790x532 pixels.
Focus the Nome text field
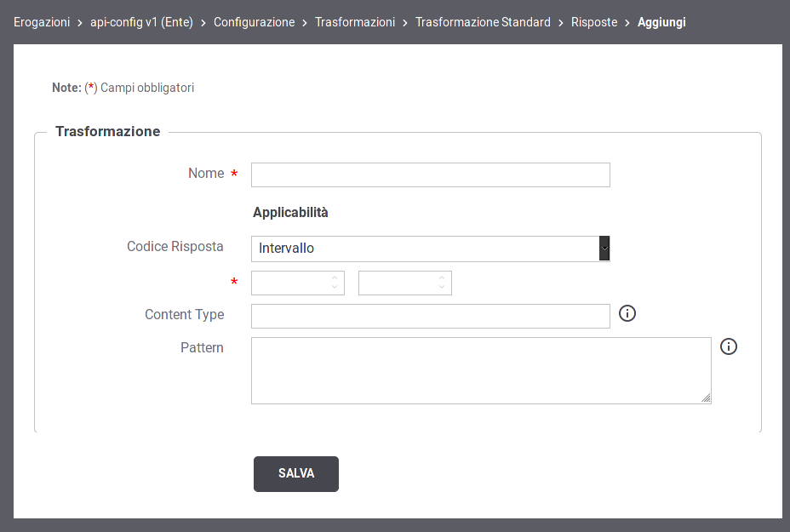coord(430,174)
